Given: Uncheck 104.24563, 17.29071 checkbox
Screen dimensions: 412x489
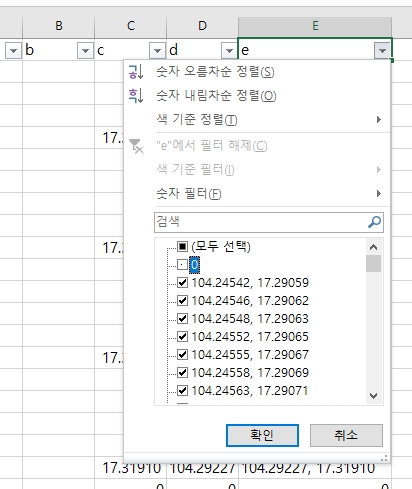Looking at the screenshot, I should pyautogui.click(x=182, y=390).
